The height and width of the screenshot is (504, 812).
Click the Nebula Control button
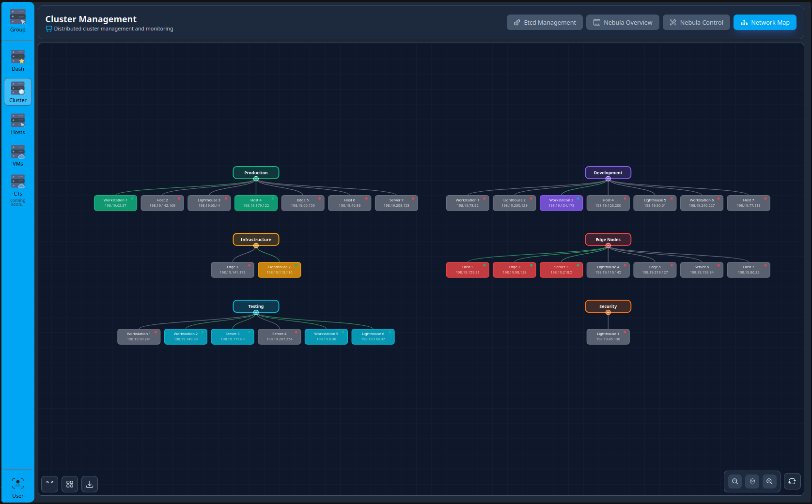click(696, 22)
